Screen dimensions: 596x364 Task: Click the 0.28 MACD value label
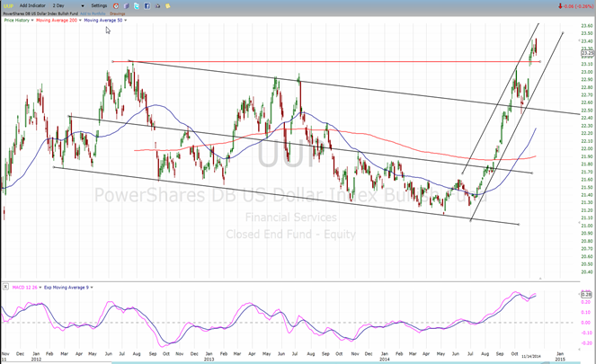(x=586, y=295)
